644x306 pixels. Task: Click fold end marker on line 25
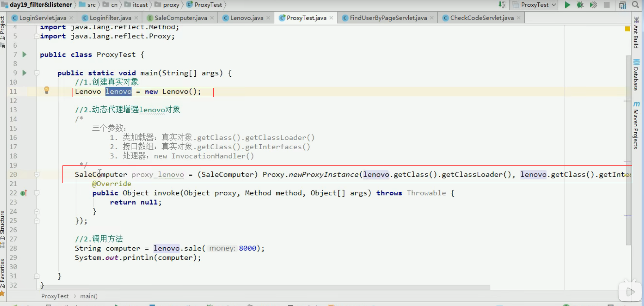click(x=37, y=221)
